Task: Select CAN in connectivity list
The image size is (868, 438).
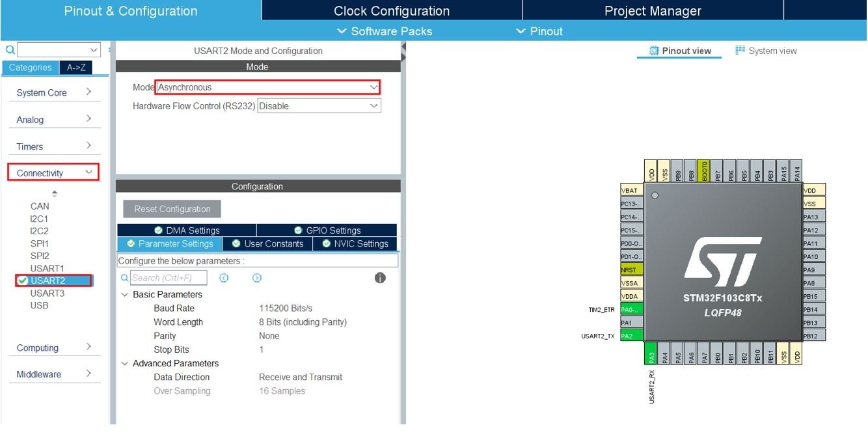Action: 40,206
